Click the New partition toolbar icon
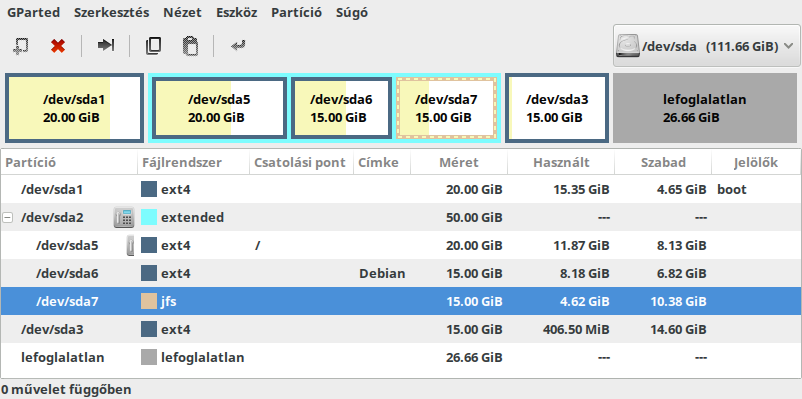 click(x=20, y=46)
